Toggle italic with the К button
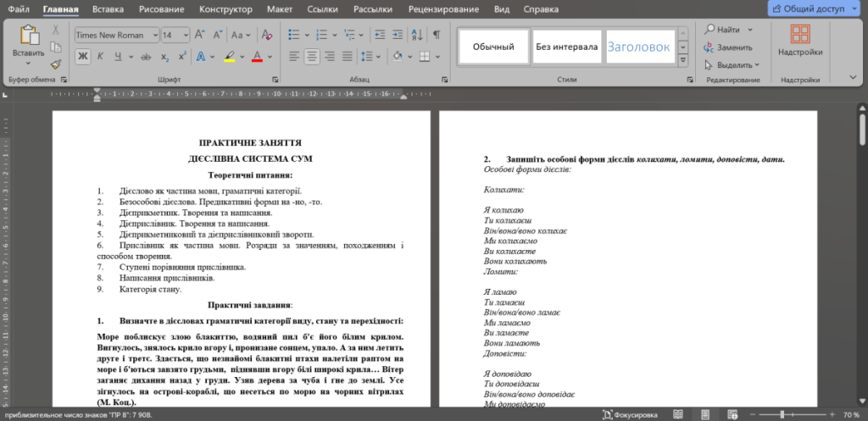Viewport: 868px width, 421px height. pyautogui.click(x=100, y=57)
